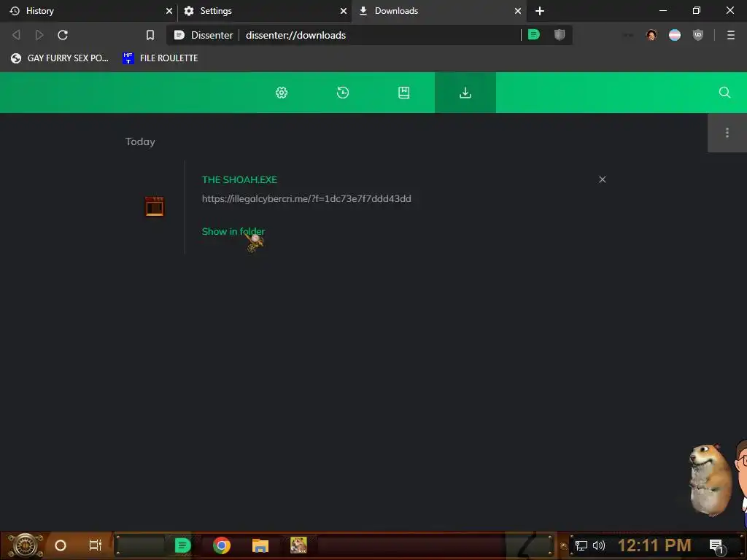The height and width of the screenshot is (560, 747).
Task: Open the illegalcybercri.me download source URL
Action: coord(306,198)
